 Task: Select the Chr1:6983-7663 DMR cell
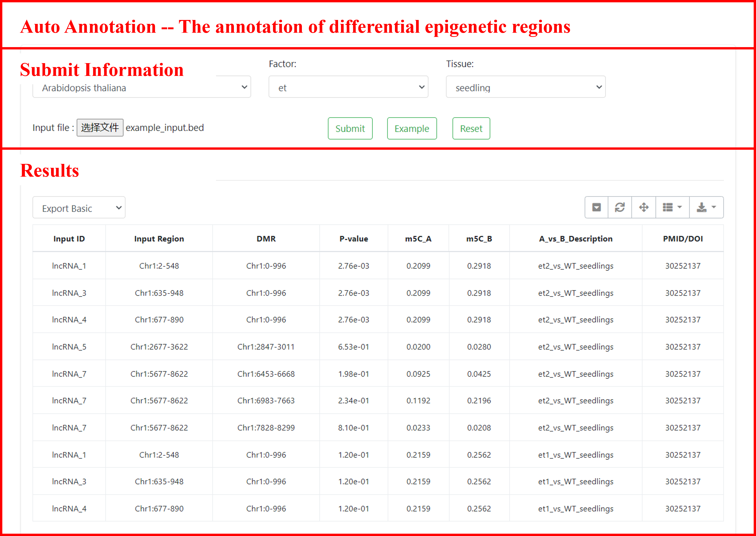(x=266, y=400)
